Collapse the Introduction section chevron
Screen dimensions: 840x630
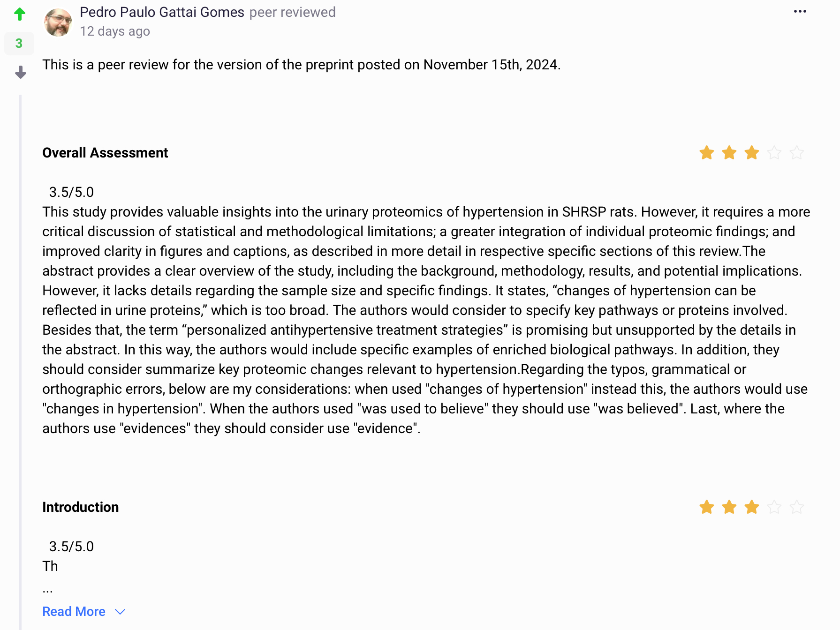tap(120, 612)
